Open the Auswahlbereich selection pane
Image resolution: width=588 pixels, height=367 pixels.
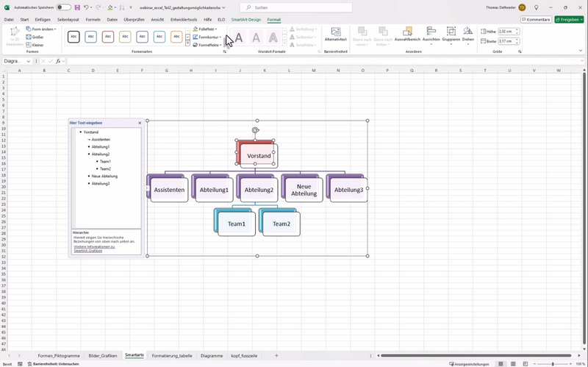pos(406,35)
